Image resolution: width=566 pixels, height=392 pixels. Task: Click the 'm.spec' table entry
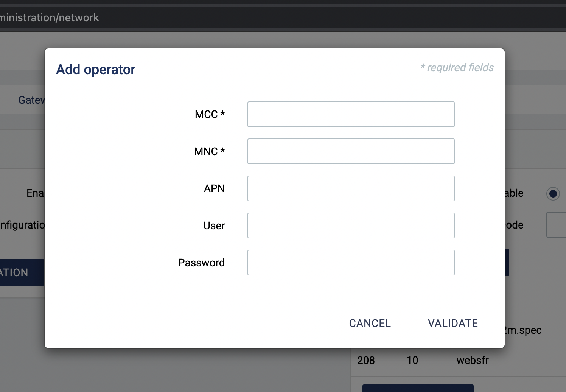click(524, 330)
